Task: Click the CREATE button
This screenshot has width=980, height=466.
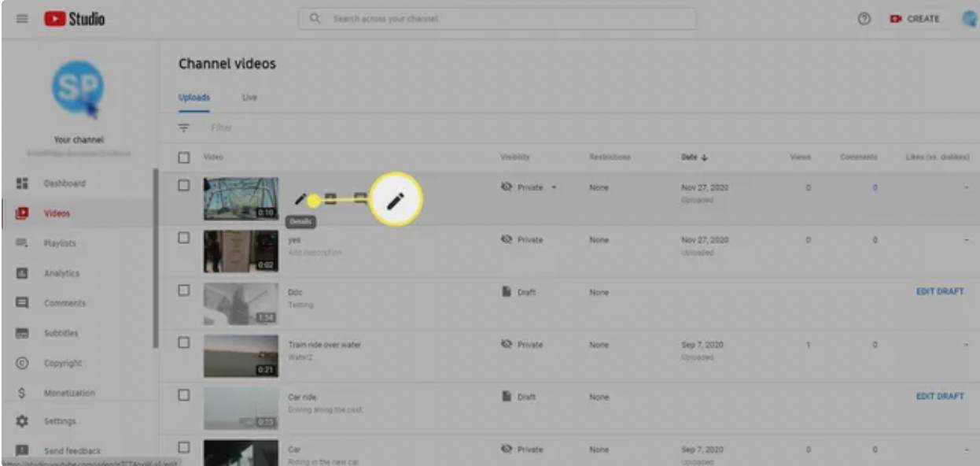Action: [x=915, y=19]
